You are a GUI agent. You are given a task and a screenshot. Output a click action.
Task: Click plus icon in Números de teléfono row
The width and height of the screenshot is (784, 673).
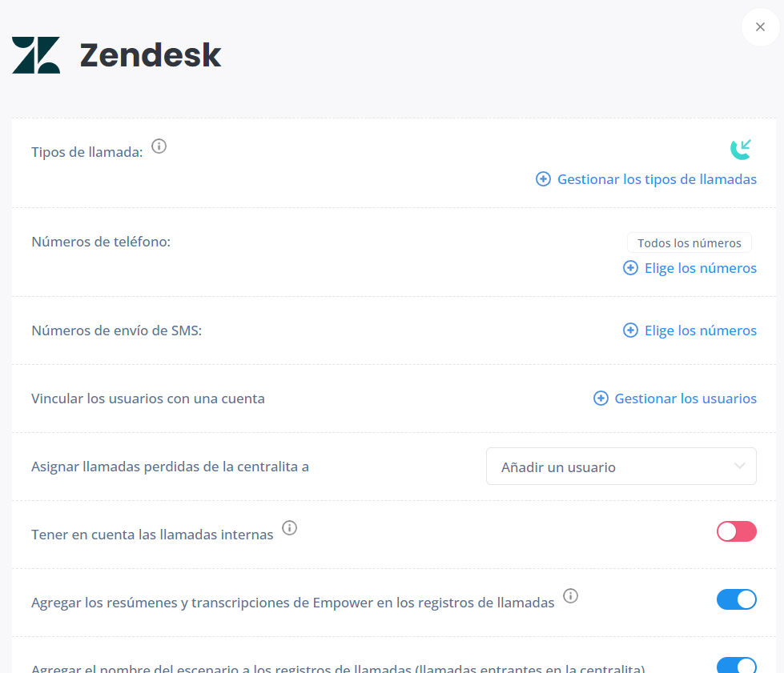[x=630, y=268]
